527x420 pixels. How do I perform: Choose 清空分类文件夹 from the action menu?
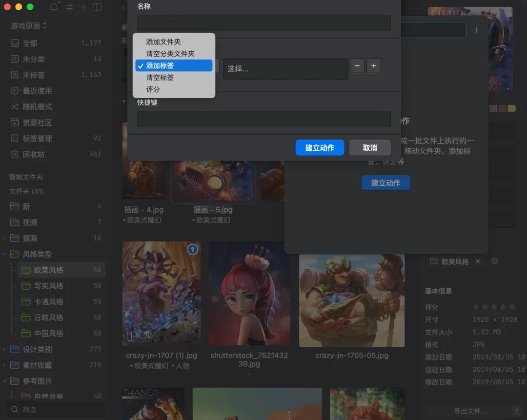click(x=174, y=54)
